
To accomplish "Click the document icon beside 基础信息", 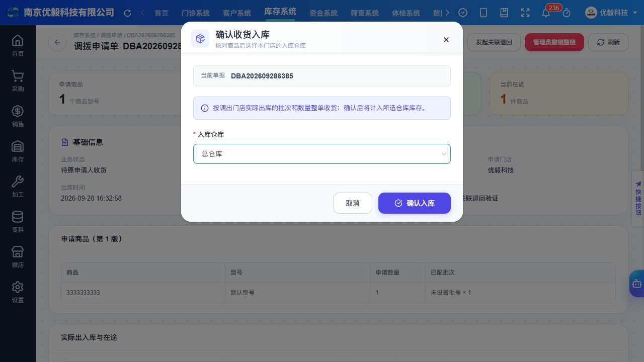I will pyautogui.click(x=64, y=142).
